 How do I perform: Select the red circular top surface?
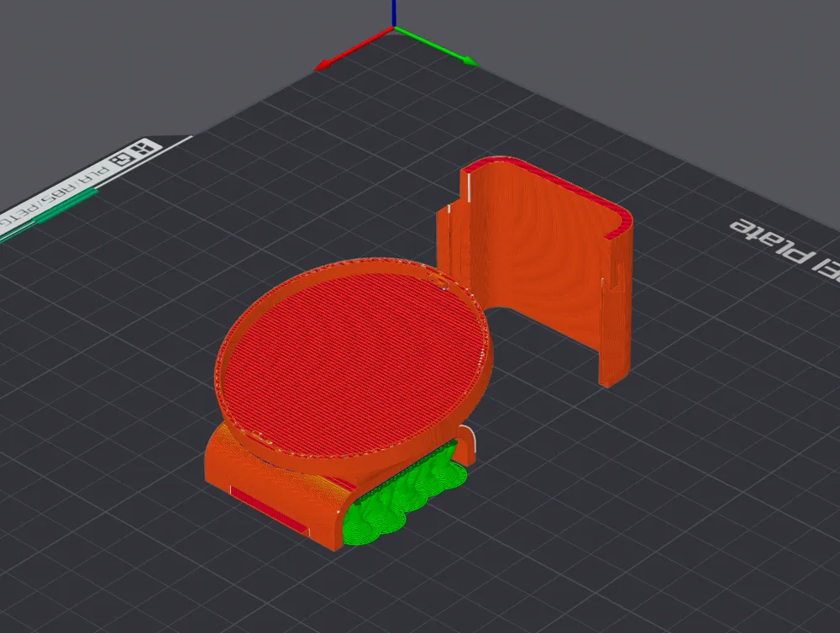tap(353, 345)
